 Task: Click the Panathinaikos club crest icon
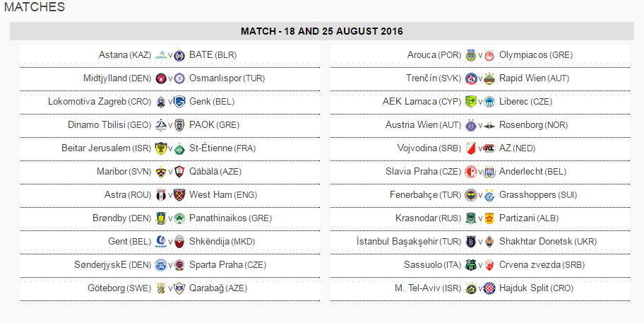pos(179,218)
